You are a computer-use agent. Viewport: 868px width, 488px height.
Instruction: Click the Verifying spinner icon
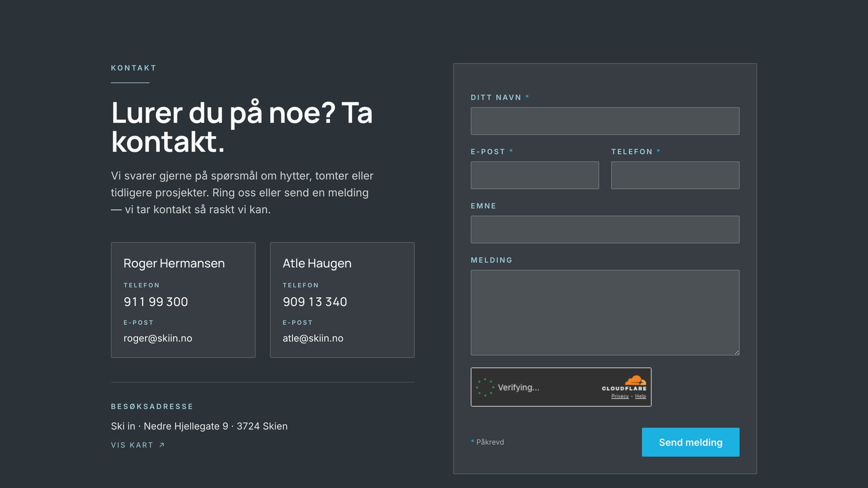point(485,387)
